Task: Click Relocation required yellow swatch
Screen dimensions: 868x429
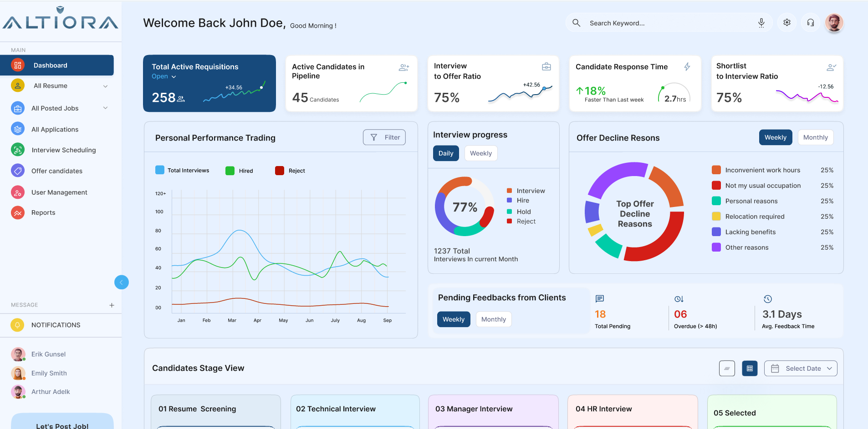Action: (716, 216)
